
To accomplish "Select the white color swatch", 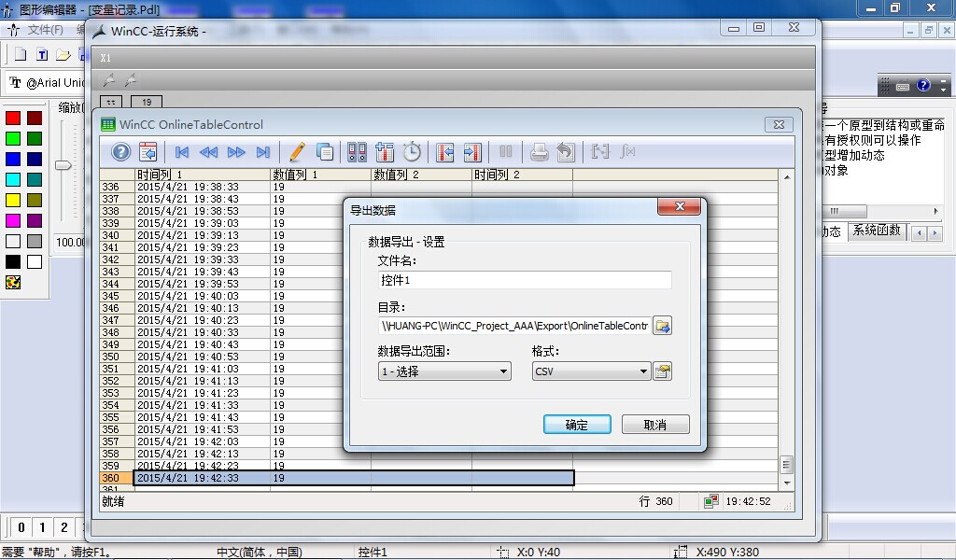I will tap(35, 261).
